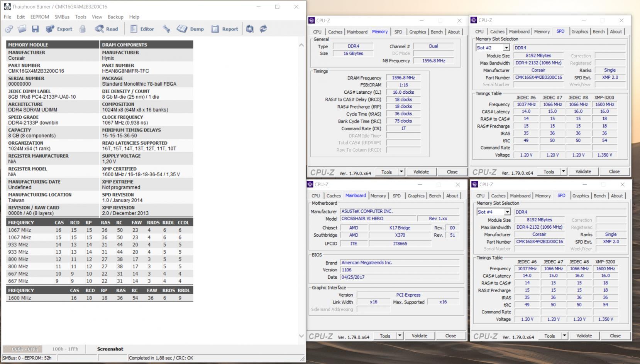
Task: Open CPU tab in CPU-Z Slot #4 window
Action: 480,196
